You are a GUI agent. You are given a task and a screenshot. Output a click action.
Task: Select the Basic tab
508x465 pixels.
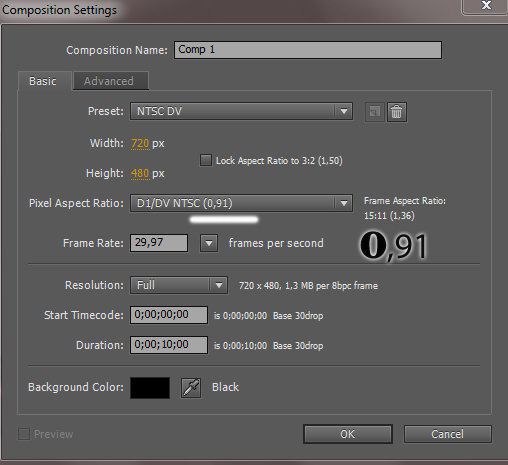coord(44,81)
